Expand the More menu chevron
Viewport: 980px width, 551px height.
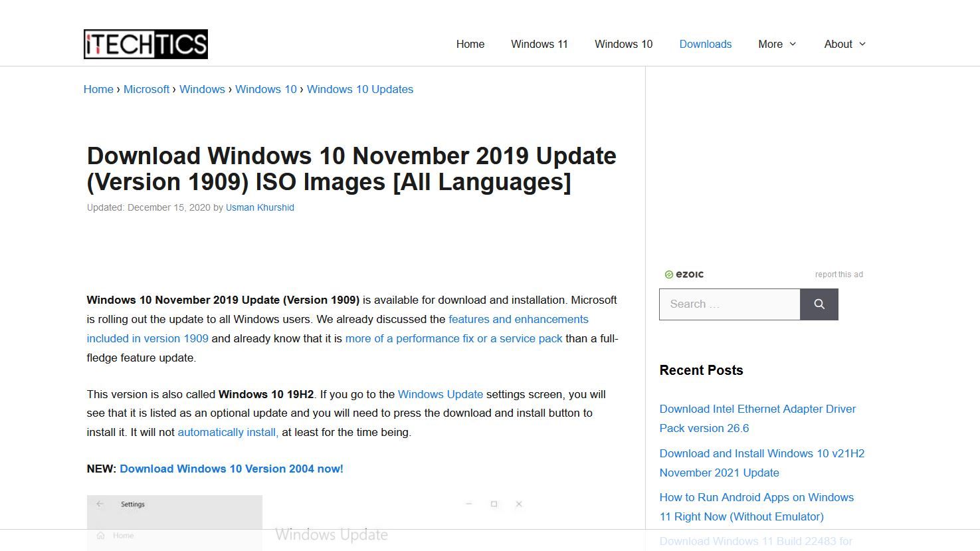[793, 44]
